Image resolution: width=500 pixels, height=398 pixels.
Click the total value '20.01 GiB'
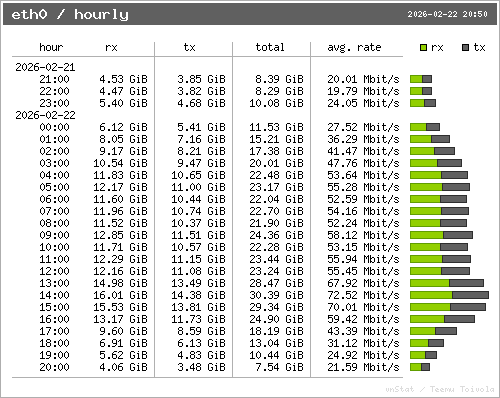pyautogui.click(x=276, y=163)
